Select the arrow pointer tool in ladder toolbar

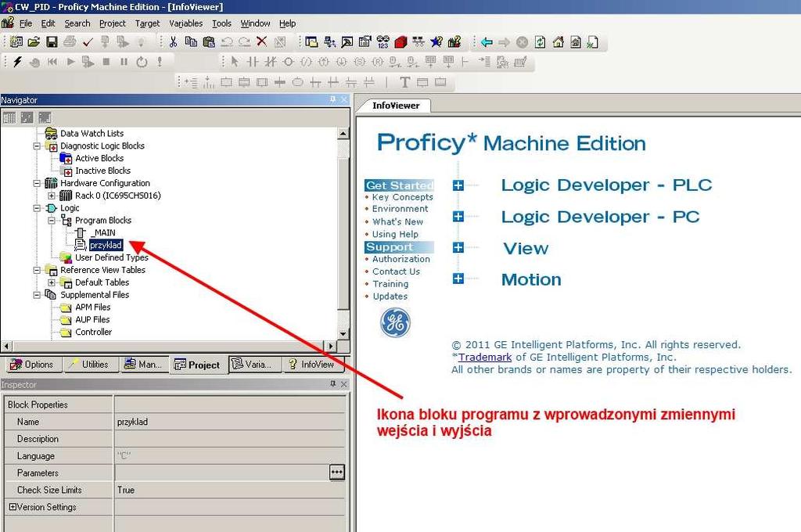(x=235, y=62)
